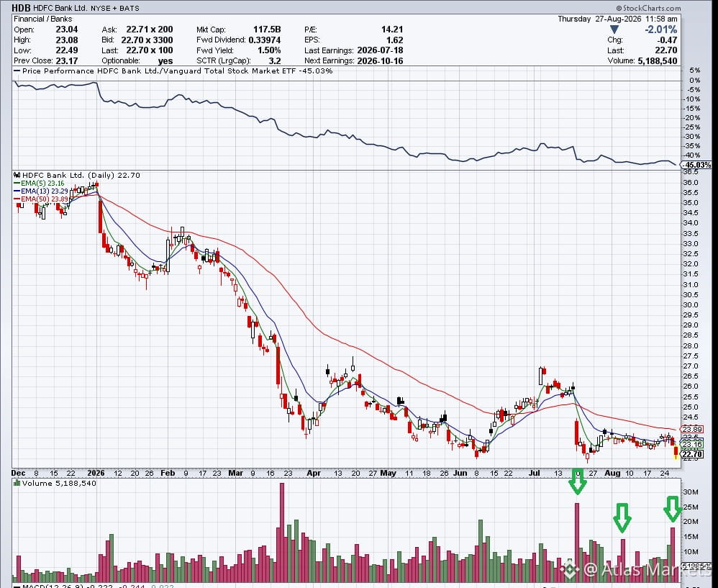
Task: Click the header Volume value 5,188,540
Action: click(x=657, y=61)
